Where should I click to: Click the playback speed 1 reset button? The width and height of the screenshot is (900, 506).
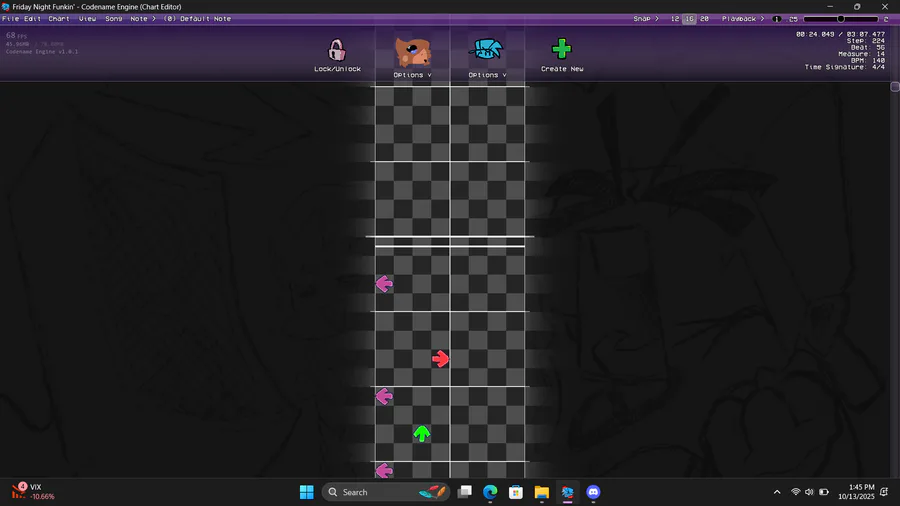[777, 19]
